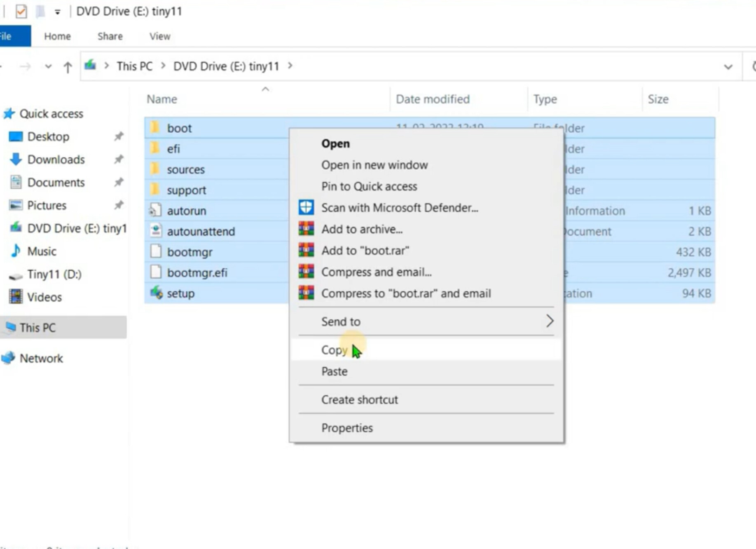Go up one folder level

(x=68, y=66)
